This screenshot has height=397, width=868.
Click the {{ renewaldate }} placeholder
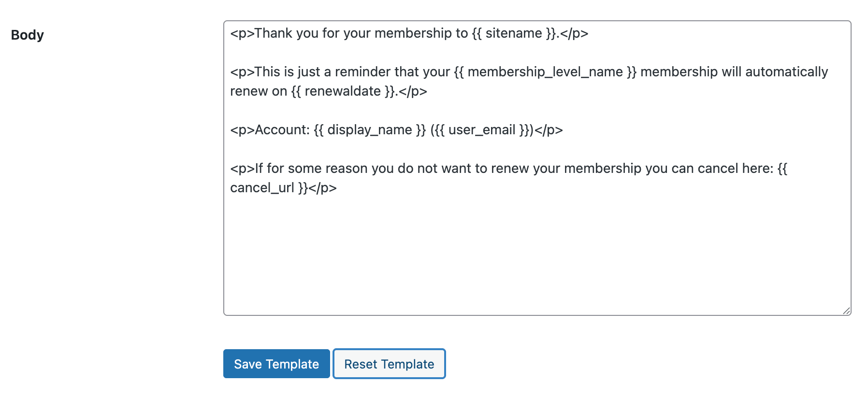[x=342, y=91]
